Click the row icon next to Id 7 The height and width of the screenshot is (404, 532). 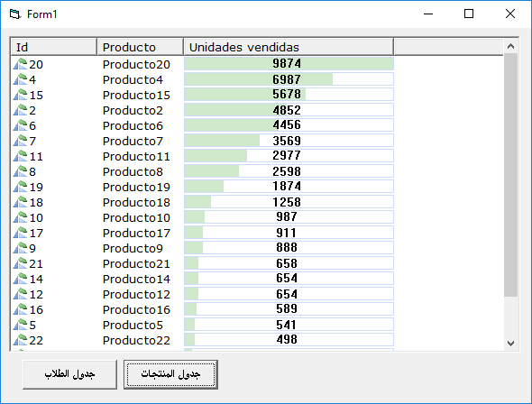pos(20,141)
